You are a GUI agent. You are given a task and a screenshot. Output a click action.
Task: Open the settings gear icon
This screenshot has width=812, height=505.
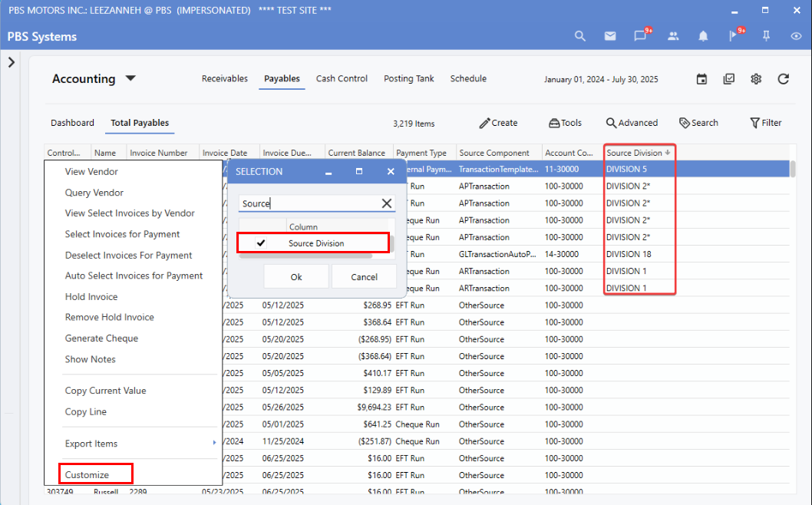[x=756, y=79]
